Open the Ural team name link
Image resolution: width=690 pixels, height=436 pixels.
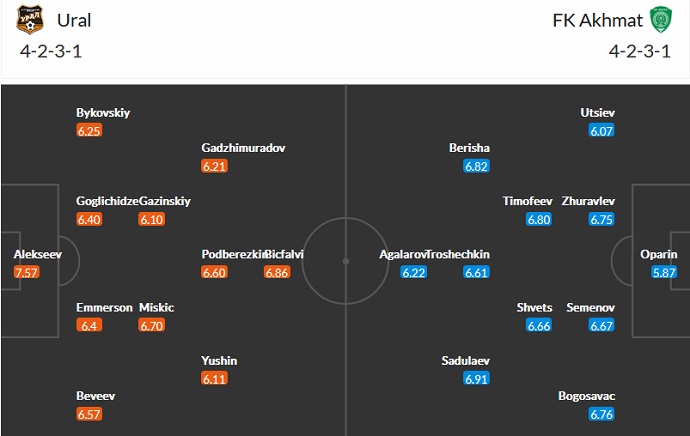74,20
